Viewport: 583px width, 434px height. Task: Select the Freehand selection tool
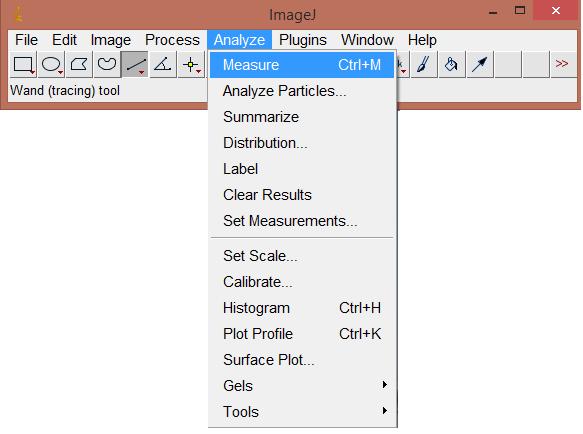click(107, 65)
